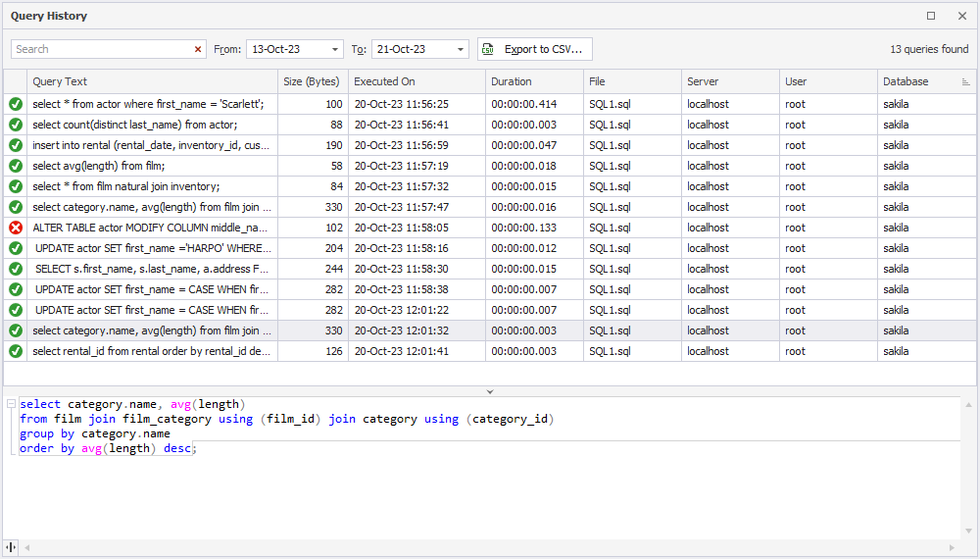980x559 pixels.
Task: Export query history to CSV
Action: pos(535,49)
